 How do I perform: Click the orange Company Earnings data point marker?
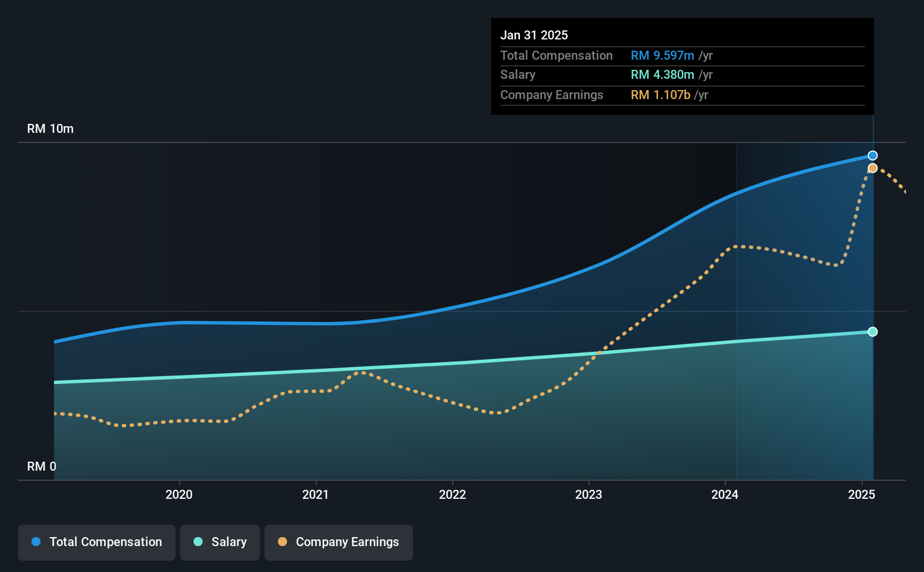(872, 168)
